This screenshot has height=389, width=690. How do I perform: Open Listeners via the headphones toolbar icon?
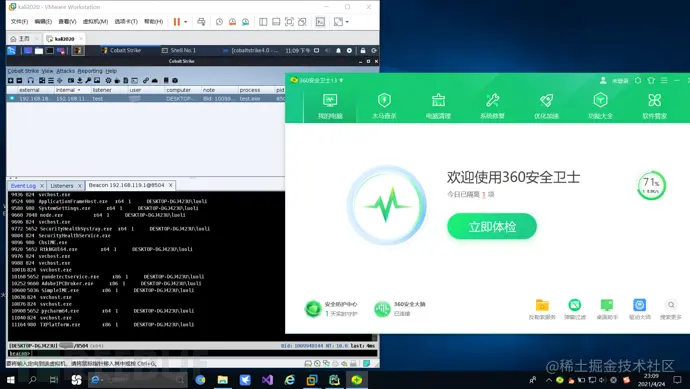pos(30,81)
